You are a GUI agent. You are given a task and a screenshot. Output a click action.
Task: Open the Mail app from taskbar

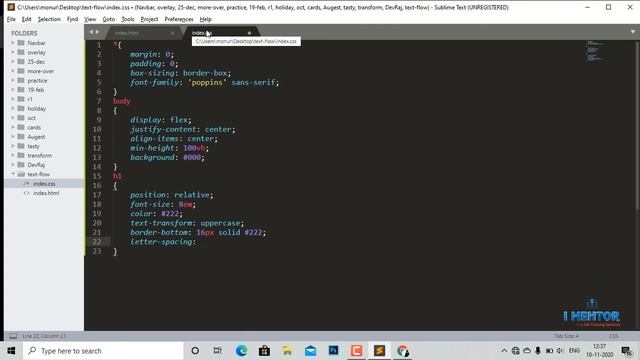[x=310, y=351]
